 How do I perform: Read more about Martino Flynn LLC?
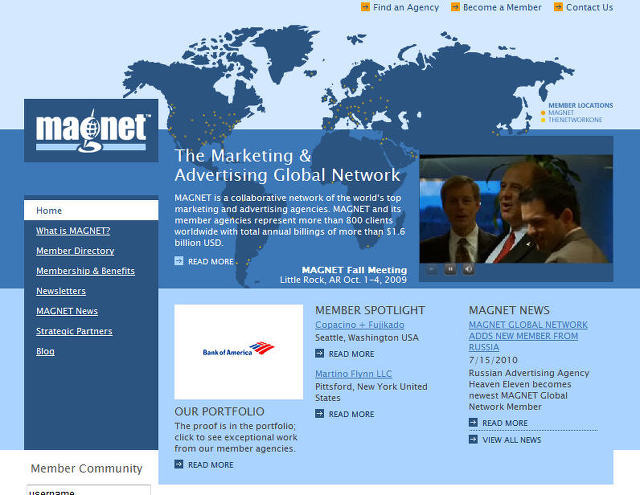(x=351, y=414)
